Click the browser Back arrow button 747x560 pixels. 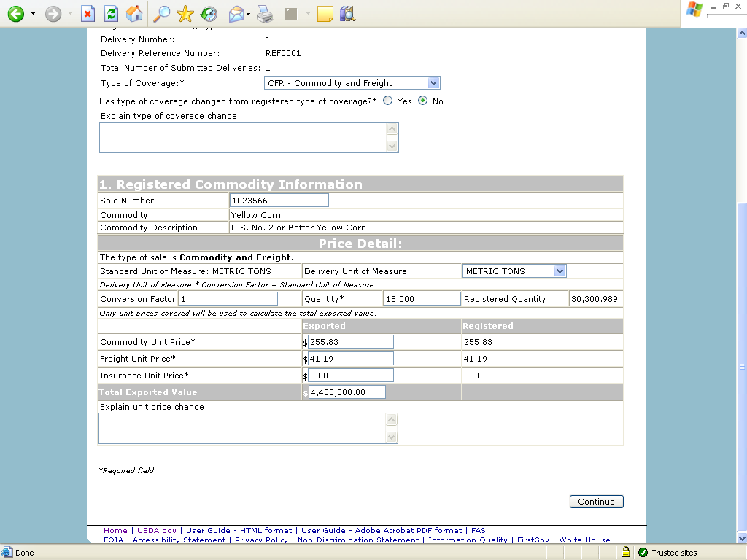(x=16, y=14)
